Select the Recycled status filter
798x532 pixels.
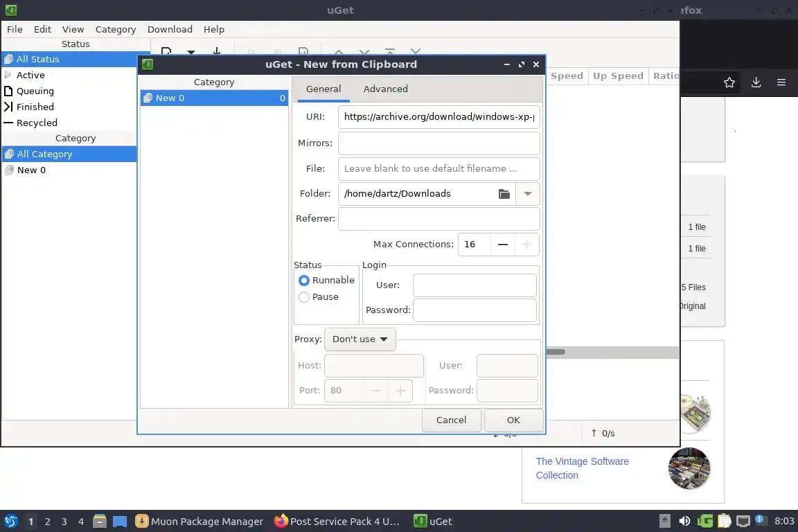pos(69,123)
